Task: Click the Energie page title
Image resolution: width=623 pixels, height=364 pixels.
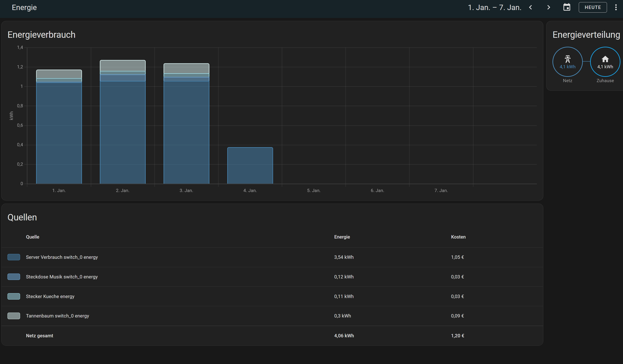Action: pyautogui.click(x=24, y=7)
